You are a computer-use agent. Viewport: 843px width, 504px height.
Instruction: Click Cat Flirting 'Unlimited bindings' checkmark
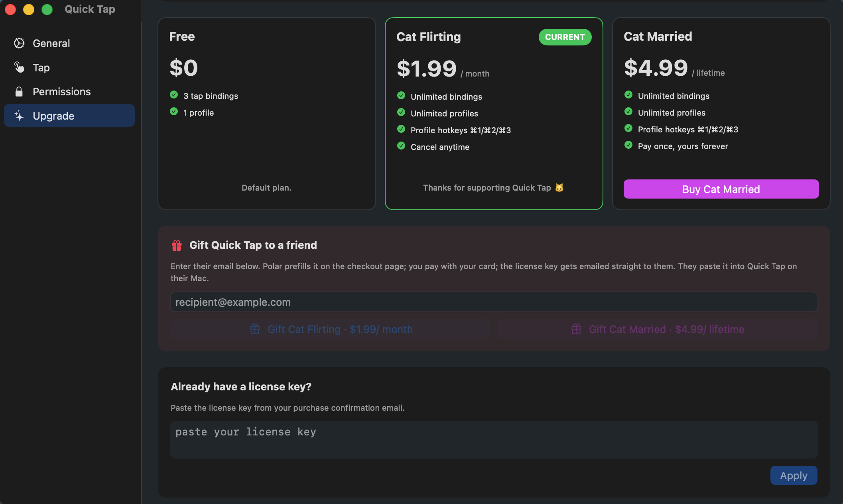pyautogui.click(x=401, y=96)
